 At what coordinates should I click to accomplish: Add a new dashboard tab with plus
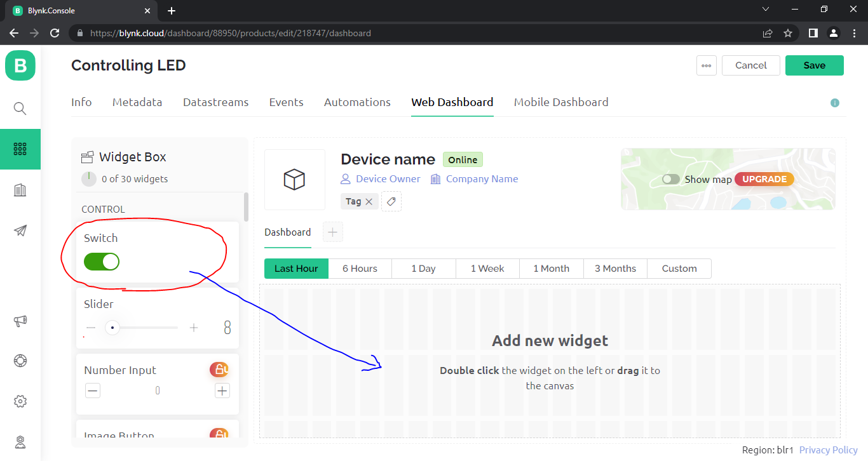[332, 232]
